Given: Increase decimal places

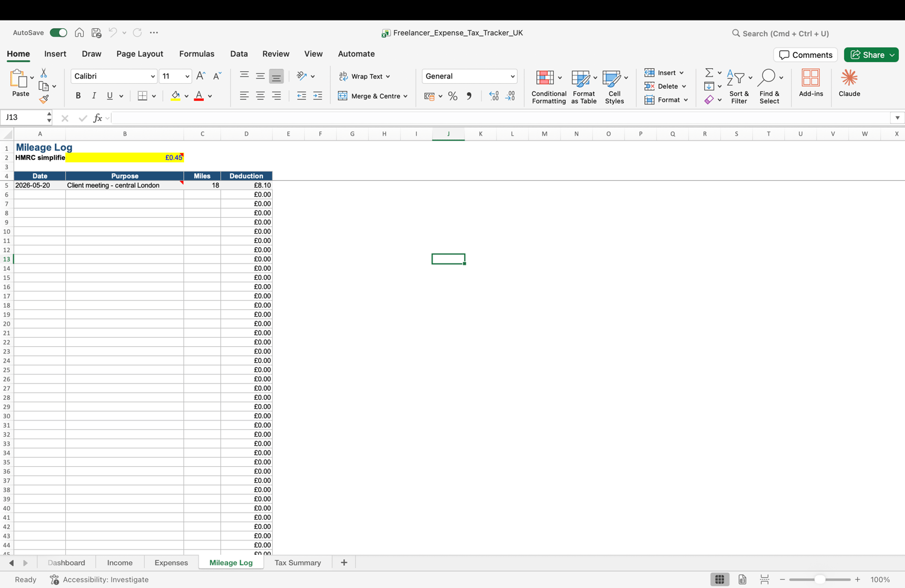Looking at the screenshot, I should click(x=494, y=96).
